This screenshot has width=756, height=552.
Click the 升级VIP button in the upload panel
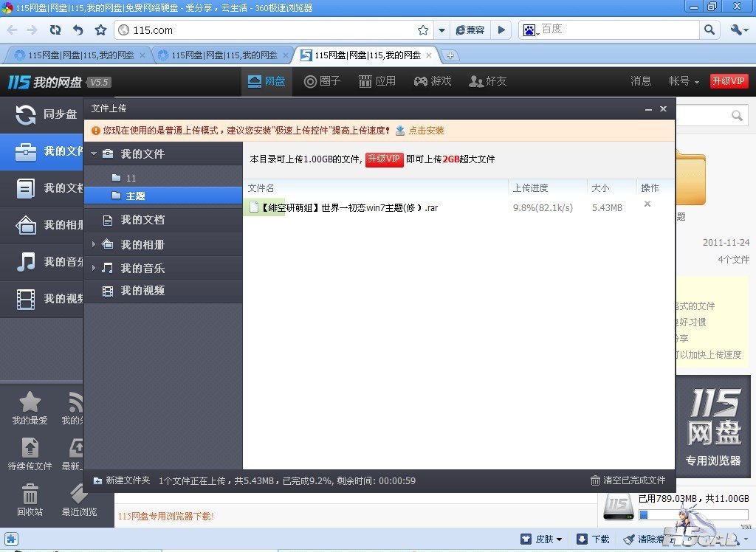pos(384,159)
